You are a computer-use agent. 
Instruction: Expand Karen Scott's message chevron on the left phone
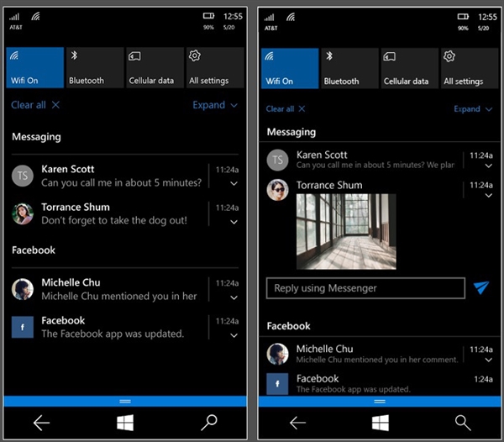[x=234, y=183]
